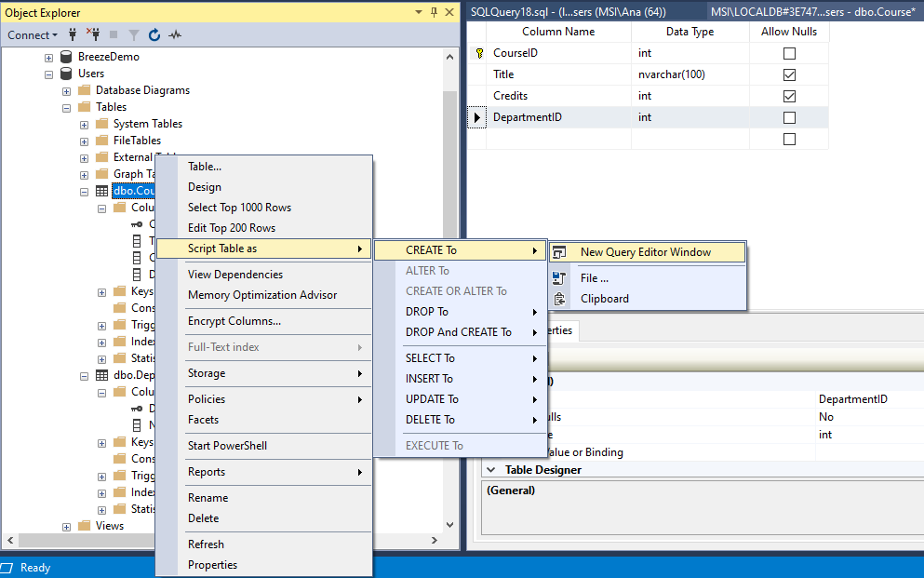Click the File... script output icon
Viewport: 924px width, 578px height.
pyautogui.click(x=558, y=277)
